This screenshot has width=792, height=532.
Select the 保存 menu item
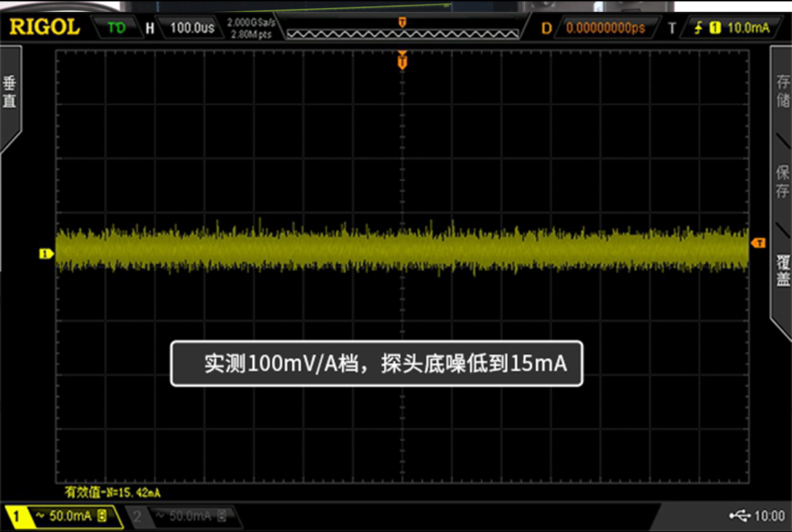pos(782,181)
